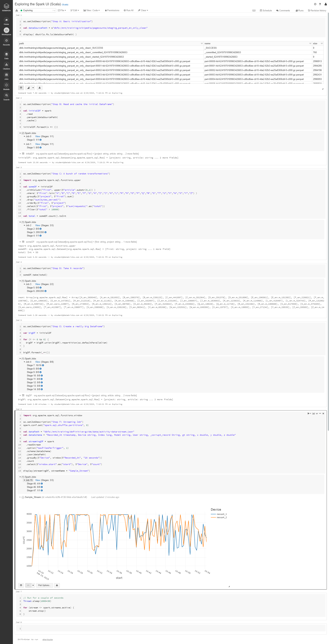Select line chart view for streaming output
Screen dimensions: 329x644
pos(28,585)
